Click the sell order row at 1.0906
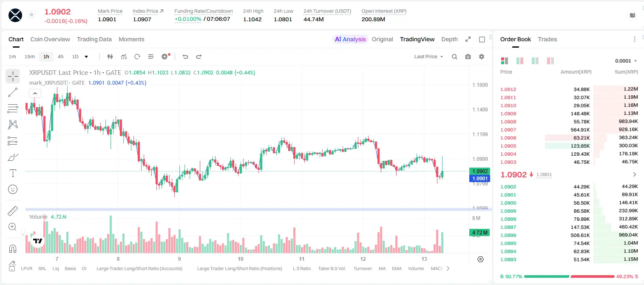This screenshot has width=644, height=285. (x=569, y=138)
